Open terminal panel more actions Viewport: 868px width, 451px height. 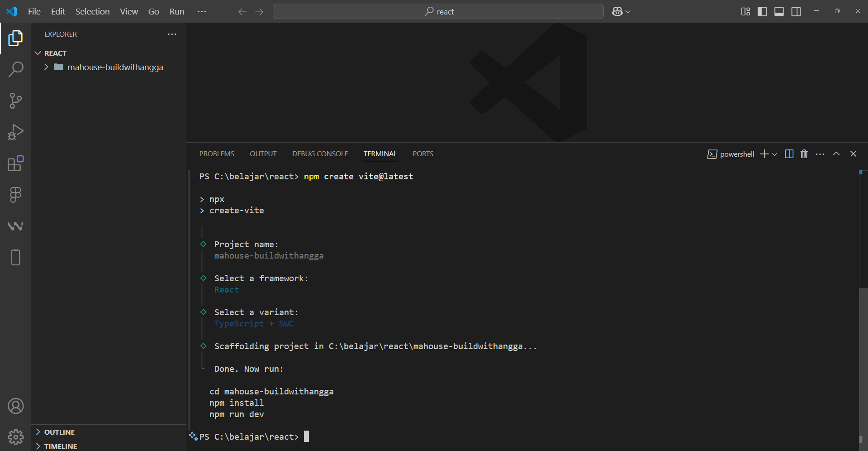820,154
